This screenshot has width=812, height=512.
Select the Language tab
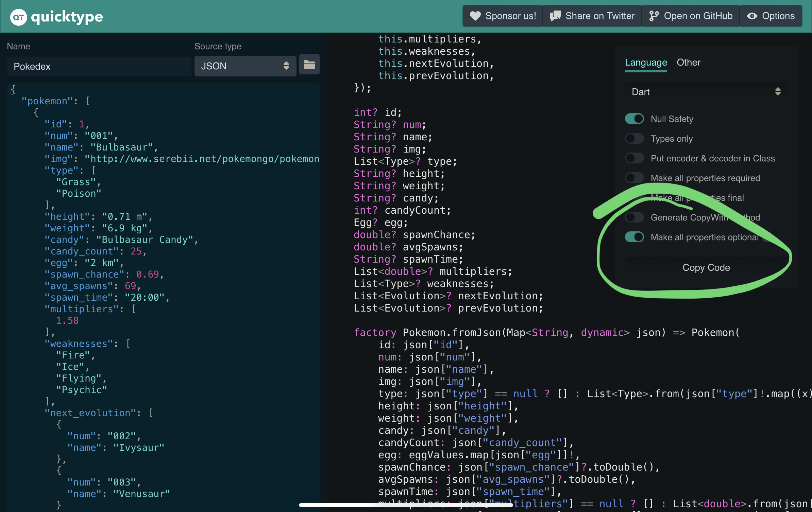tap(646, 63)
